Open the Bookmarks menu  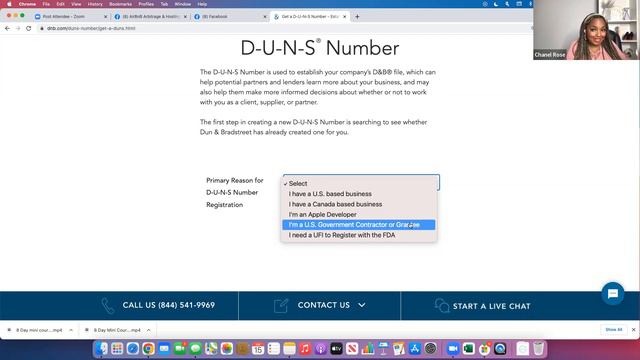coord(120,4)
